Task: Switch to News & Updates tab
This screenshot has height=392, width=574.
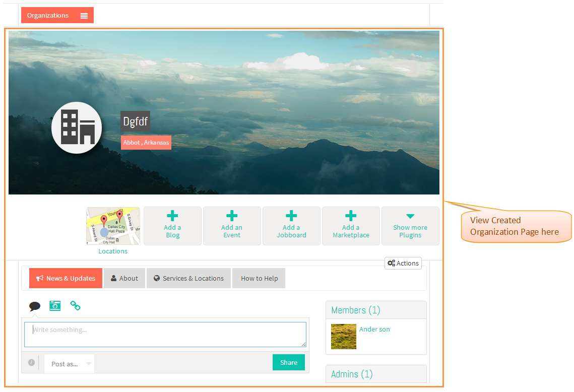Action: point(66,278)
